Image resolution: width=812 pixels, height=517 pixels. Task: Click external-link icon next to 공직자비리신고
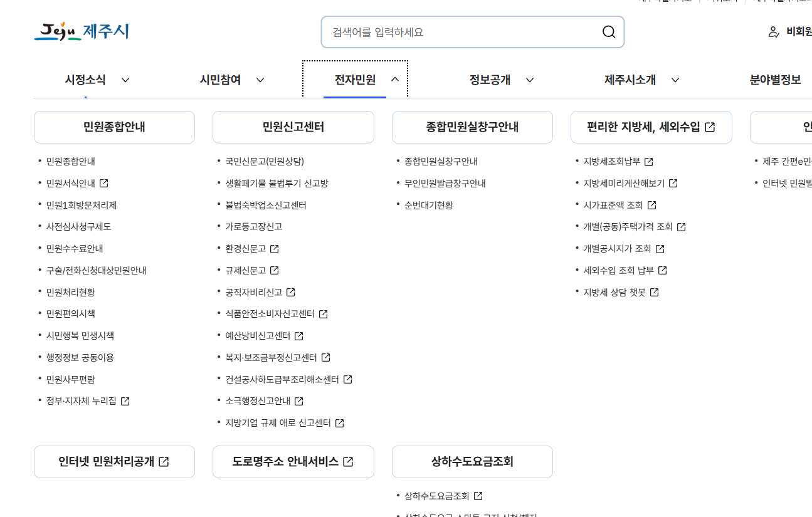pyautogui.click(x=290, y=292)
